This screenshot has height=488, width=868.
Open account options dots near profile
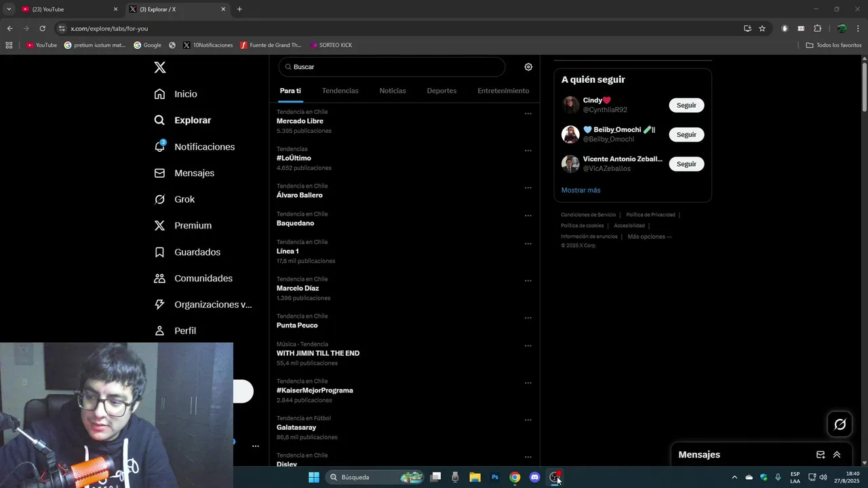(256, 446)
